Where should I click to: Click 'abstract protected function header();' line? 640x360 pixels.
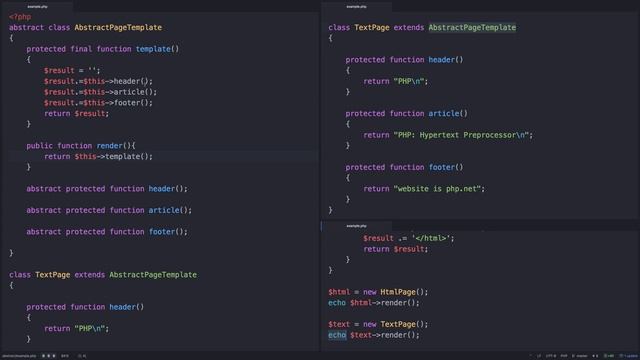tap(107, 189)
